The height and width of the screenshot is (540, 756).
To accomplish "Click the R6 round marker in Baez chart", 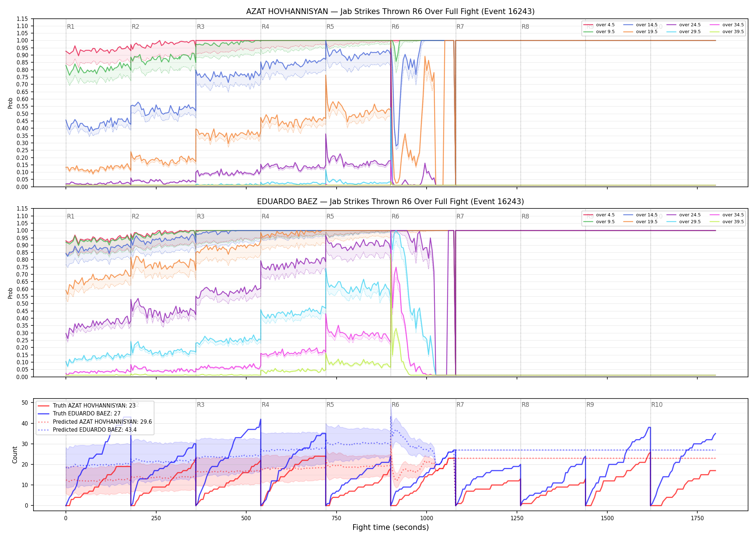I will click(395, 216).
